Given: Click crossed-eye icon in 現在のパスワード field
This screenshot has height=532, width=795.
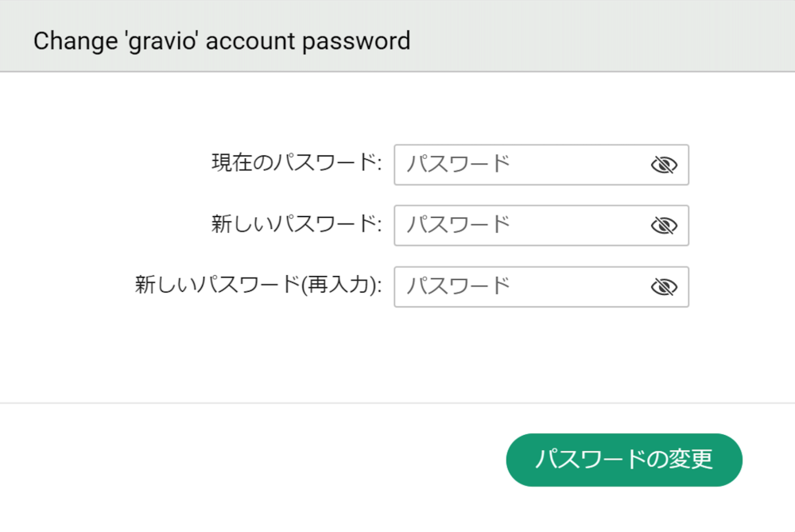Looking at the screenshot, I should pos(664,165).
